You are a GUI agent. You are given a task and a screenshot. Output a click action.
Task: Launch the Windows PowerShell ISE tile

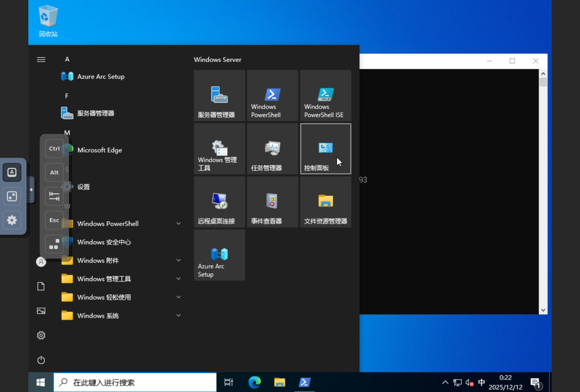click(x=326, y=96)
